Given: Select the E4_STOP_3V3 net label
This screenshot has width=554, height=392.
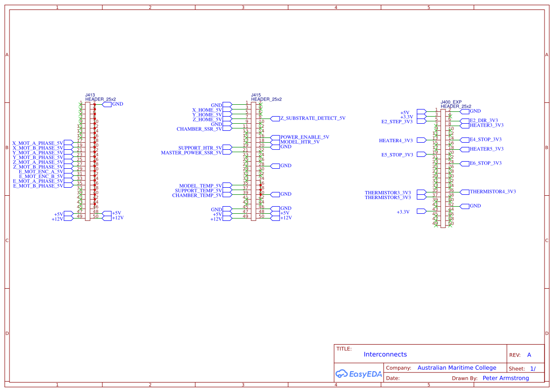Looking at the screenshot, I should tap(486, 140).
